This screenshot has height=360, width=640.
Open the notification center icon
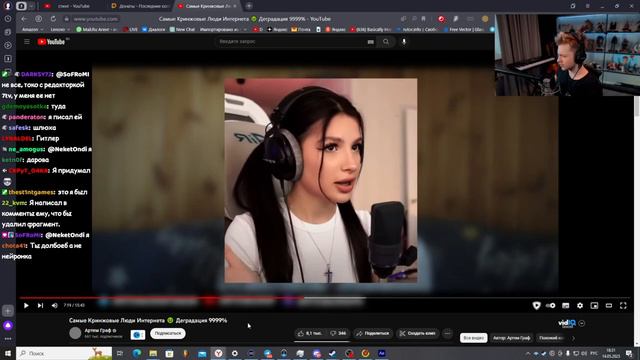click(629, 353)
